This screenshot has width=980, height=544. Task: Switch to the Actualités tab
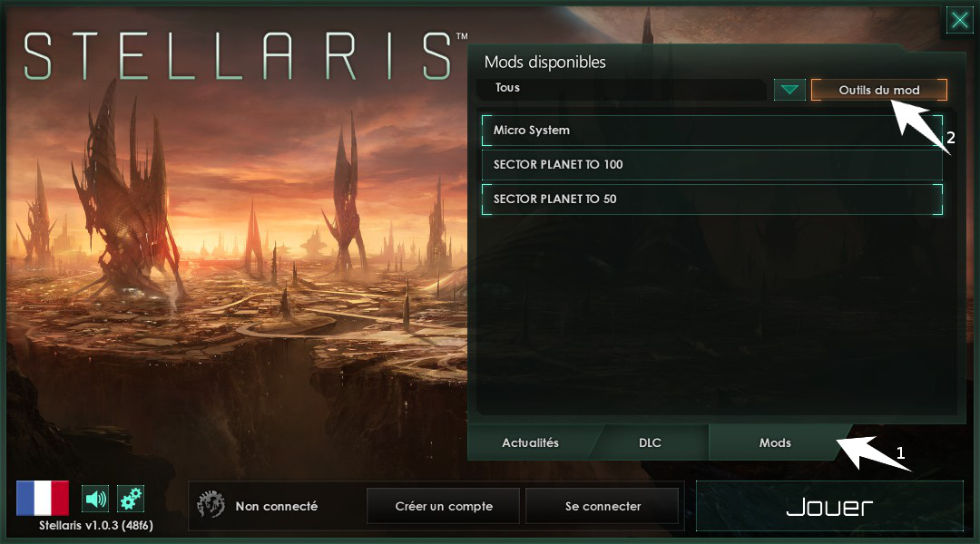click(x=531, y=442)
